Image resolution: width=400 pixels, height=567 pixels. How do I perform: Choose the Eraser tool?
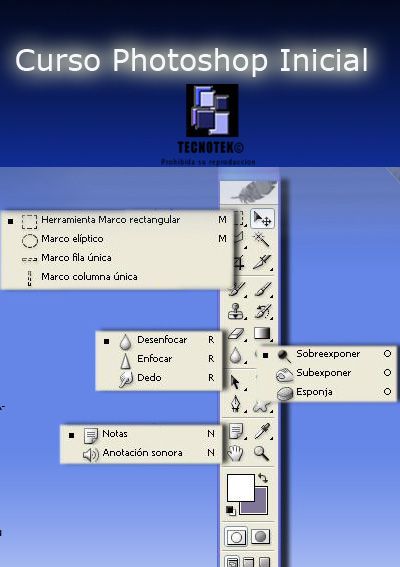click(237, 334)
